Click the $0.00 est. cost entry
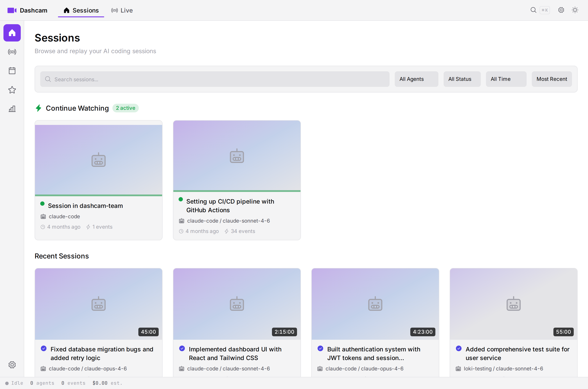 pos(107,383)
